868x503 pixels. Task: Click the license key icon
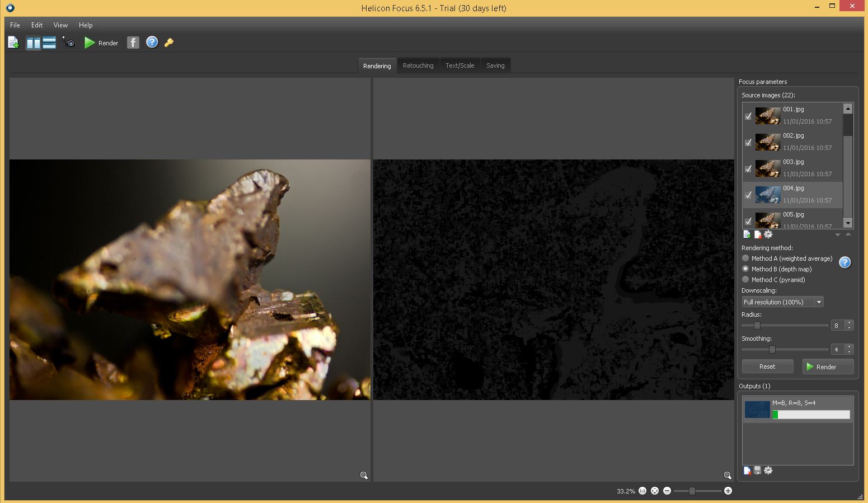coord(169,43)
